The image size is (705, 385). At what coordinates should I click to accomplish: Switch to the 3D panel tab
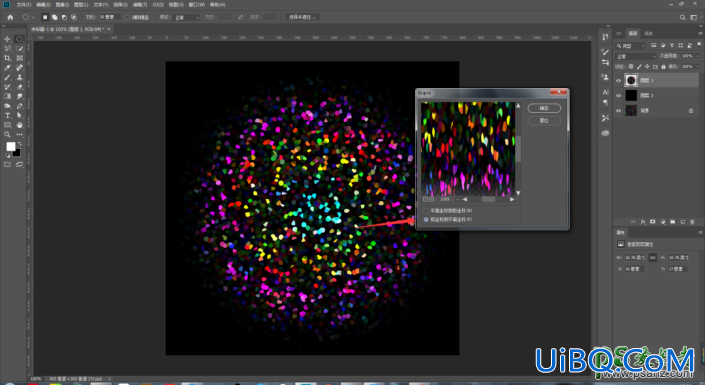[619, 33]
